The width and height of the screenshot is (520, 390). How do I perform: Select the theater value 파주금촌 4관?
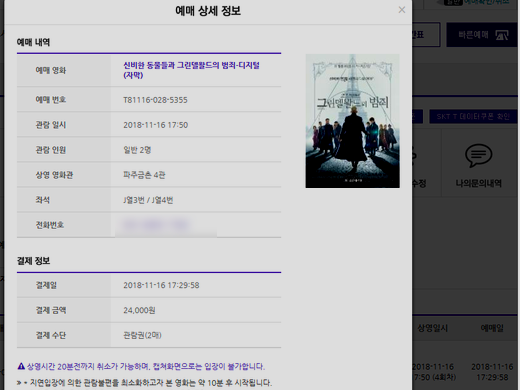pyautogui.click(x=144, y=175)
